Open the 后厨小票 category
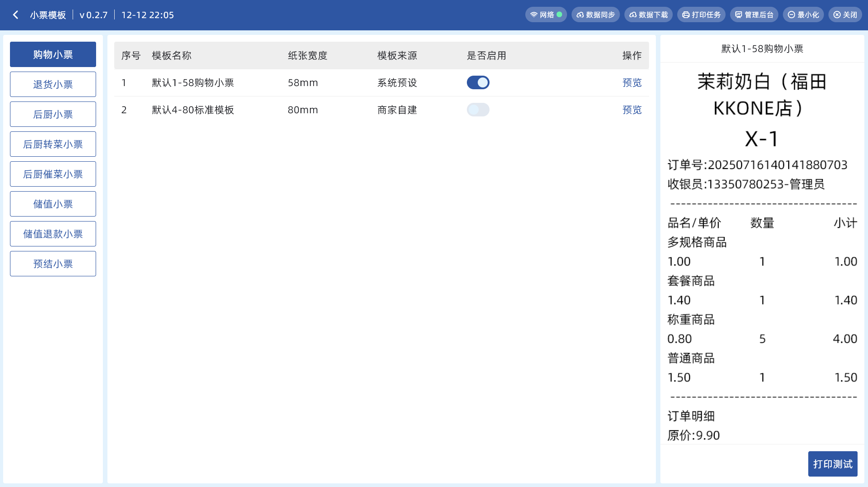The height and width of the screenshot is (487, 868). (x=53, y=114)
